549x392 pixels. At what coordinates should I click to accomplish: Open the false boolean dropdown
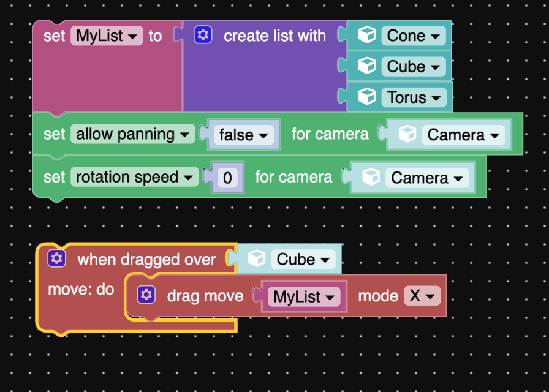click(244, 135)
